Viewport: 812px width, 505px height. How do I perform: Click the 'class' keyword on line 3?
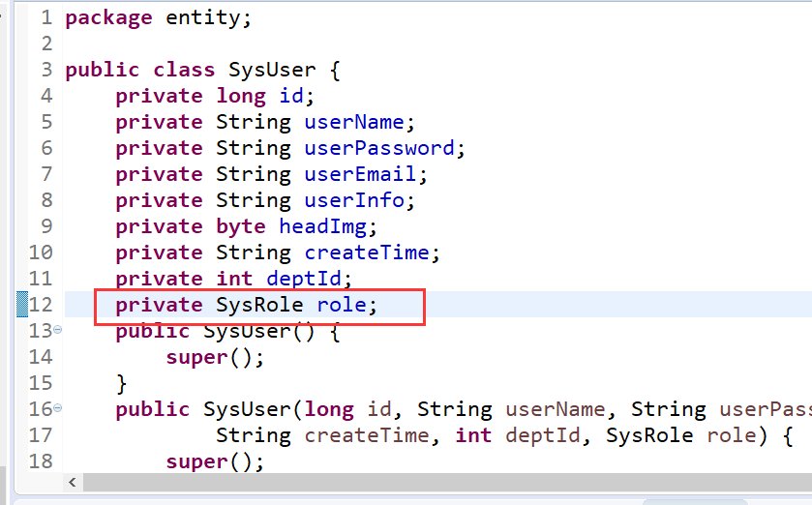184,70
